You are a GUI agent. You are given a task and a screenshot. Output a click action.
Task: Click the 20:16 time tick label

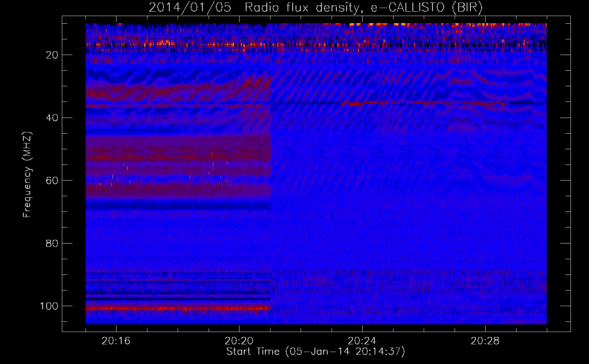point(116,341)
